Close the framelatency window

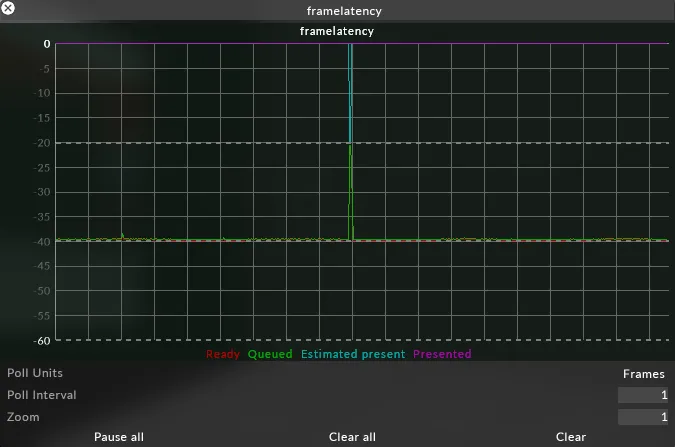(x=7, y=8)
